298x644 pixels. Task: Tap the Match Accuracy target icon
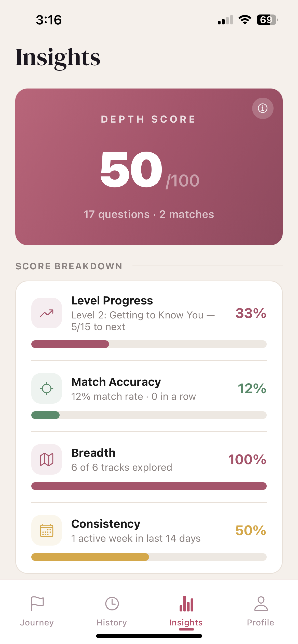tap(46, 388)
